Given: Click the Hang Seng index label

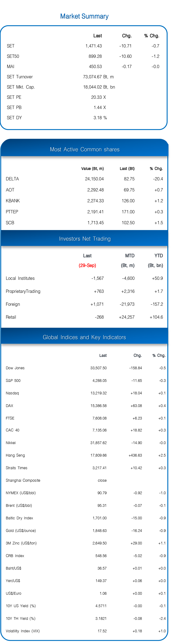Looking at the screenshot, I should [x=15, y=455].
